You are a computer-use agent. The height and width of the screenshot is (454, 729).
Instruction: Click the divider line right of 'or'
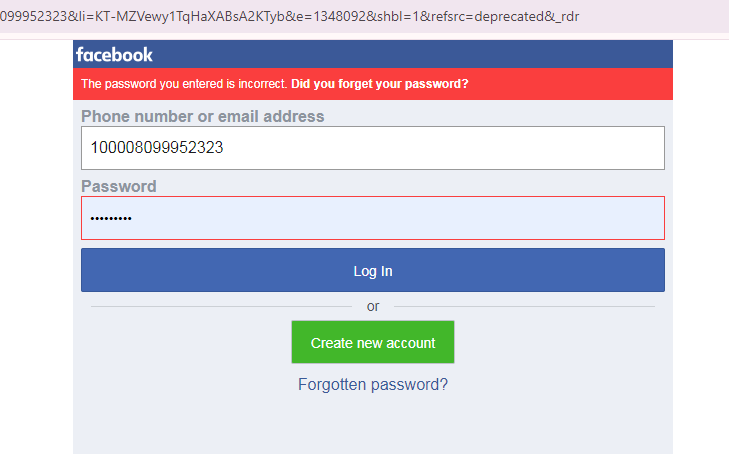pos(520,306)
